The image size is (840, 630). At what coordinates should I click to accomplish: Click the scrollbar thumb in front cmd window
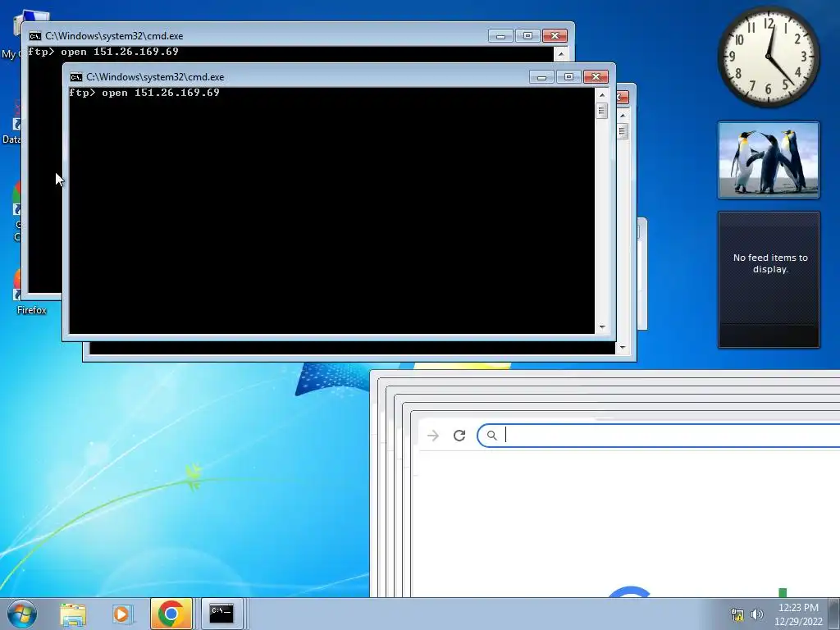point(602,111)
